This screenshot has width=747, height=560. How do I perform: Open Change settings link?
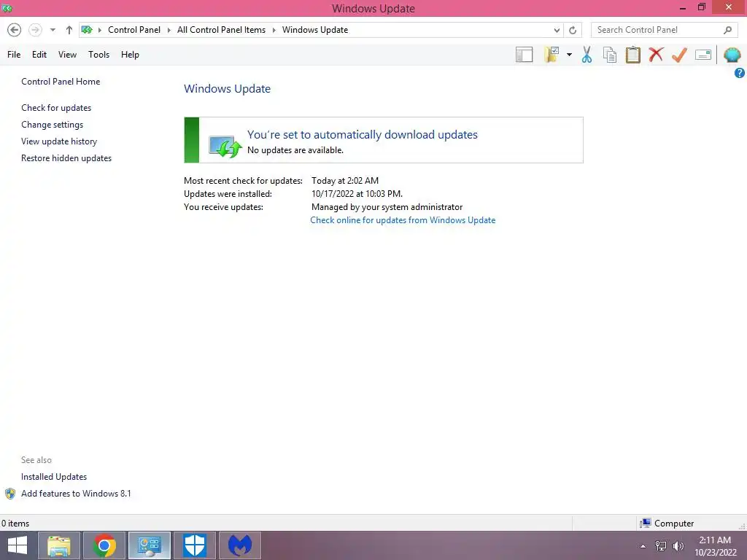click(52, 124)
